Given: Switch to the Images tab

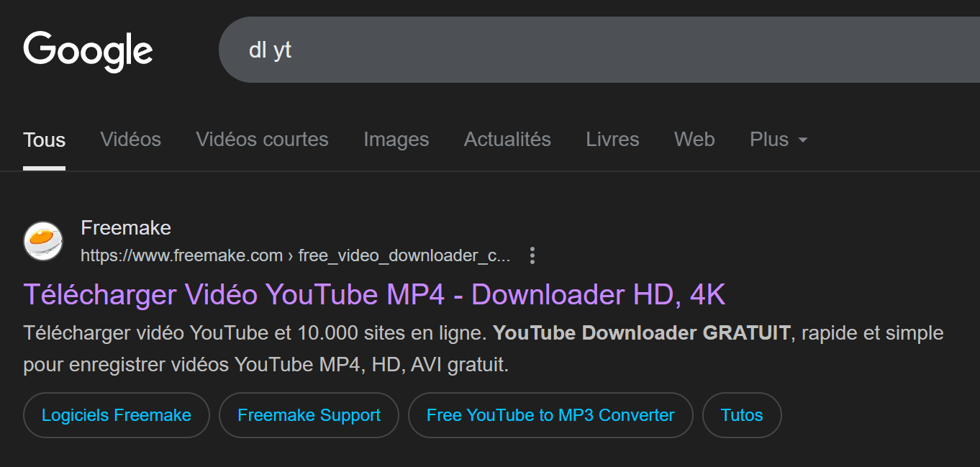Looking at the screenshot, I should point(396,140).
